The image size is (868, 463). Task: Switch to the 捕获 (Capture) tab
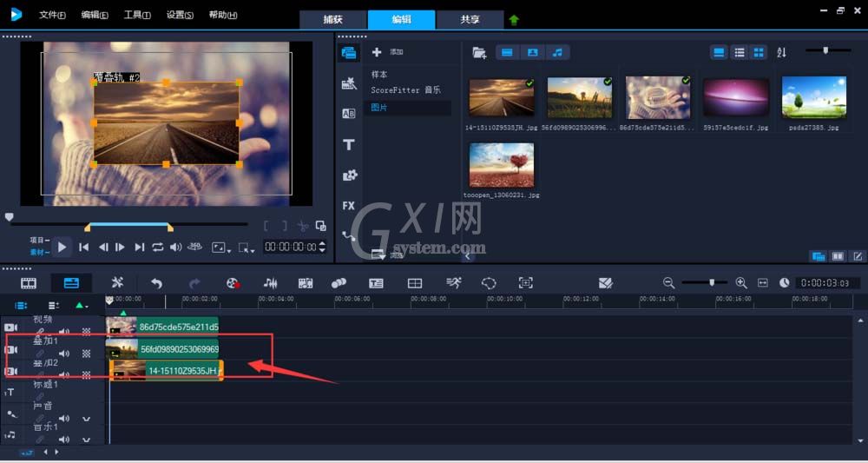(333, 19)
